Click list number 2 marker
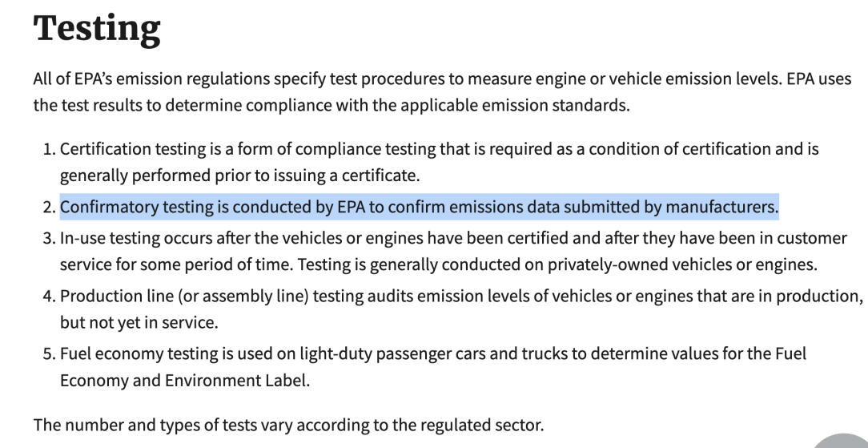The image size is (868, 448). [49, 207]
